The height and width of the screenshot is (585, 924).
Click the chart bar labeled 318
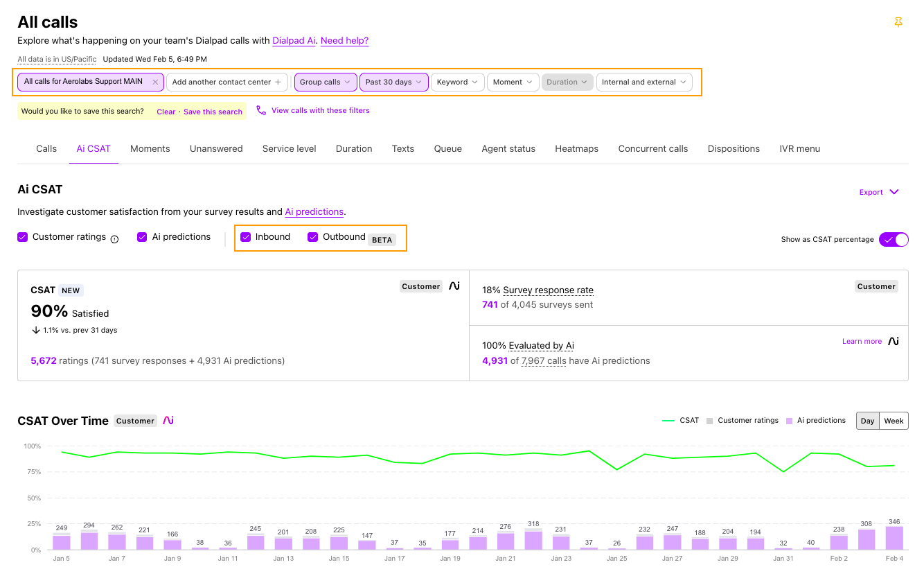coord(533,539)
